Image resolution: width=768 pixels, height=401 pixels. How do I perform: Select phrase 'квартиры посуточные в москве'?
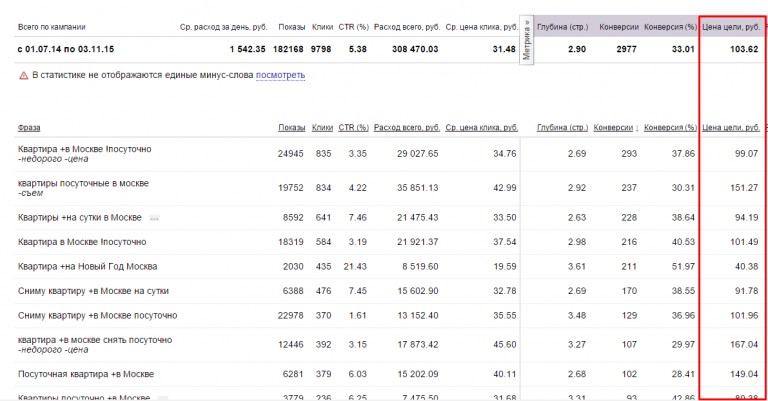click(83, 184)
